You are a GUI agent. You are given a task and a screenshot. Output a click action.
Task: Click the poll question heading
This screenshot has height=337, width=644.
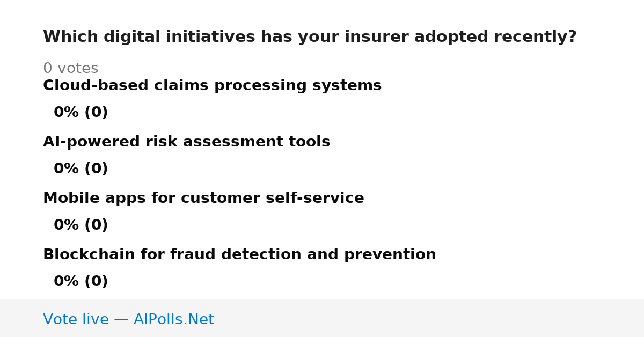pos(310,37)
